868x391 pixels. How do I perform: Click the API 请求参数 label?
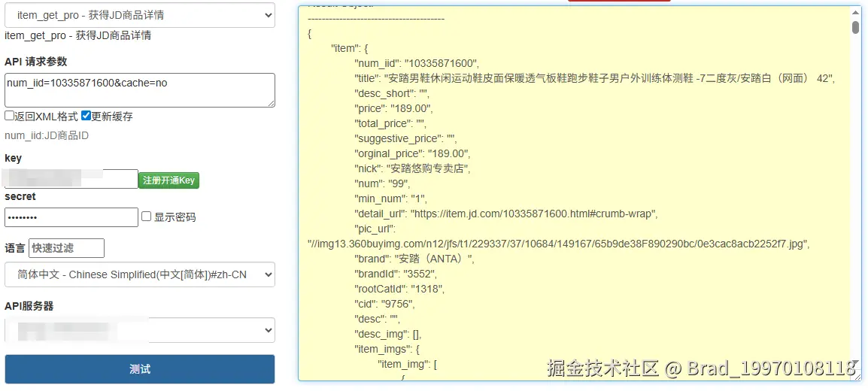[x=35, y=62]
